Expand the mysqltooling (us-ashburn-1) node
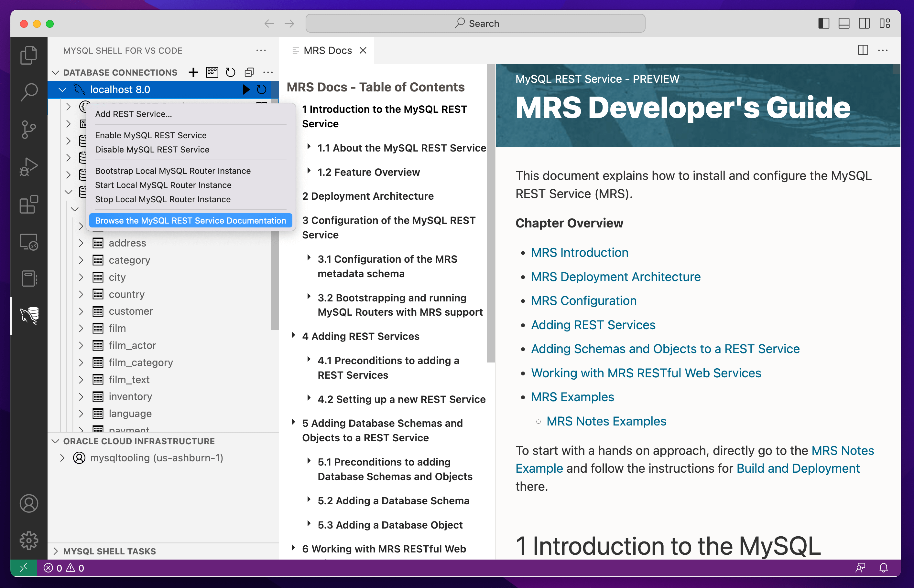 click(x=62, y=457)
